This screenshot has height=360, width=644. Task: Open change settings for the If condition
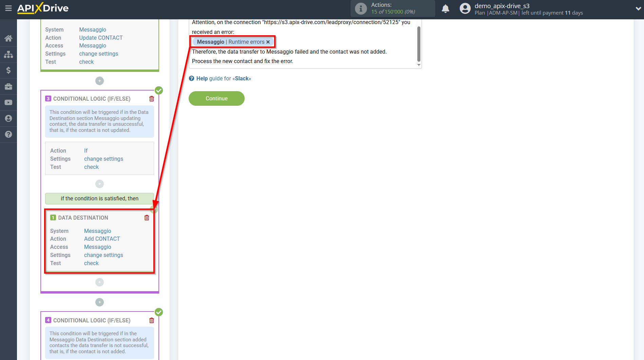tap(103, 159)
